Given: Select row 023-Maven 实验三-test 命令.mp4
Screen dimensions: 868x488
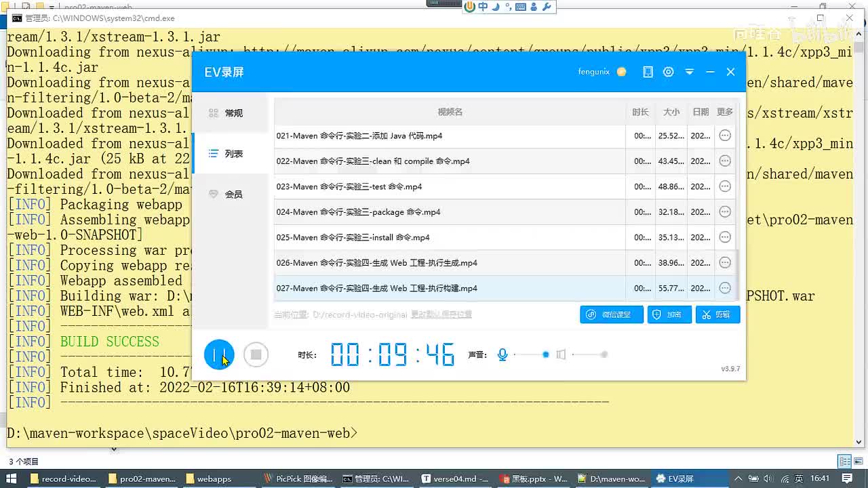Looking at the screenshot, I should tap(505, 186).
